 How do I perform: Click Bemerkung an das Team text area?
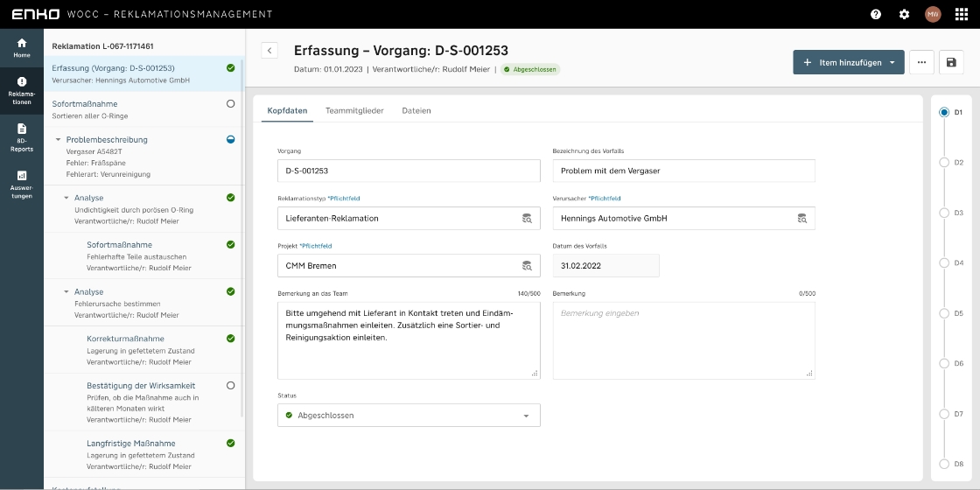409,340
